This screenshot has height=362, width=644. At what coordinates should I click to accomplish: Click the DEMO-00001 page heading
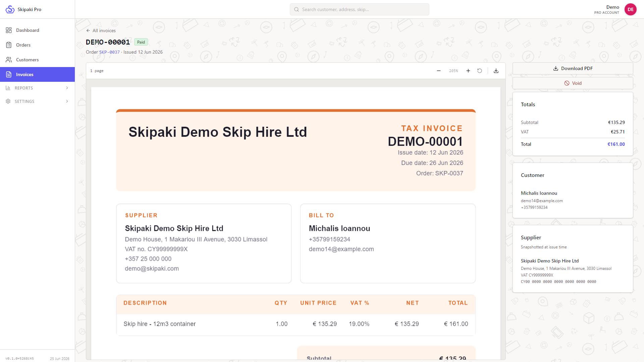point(108,42)
